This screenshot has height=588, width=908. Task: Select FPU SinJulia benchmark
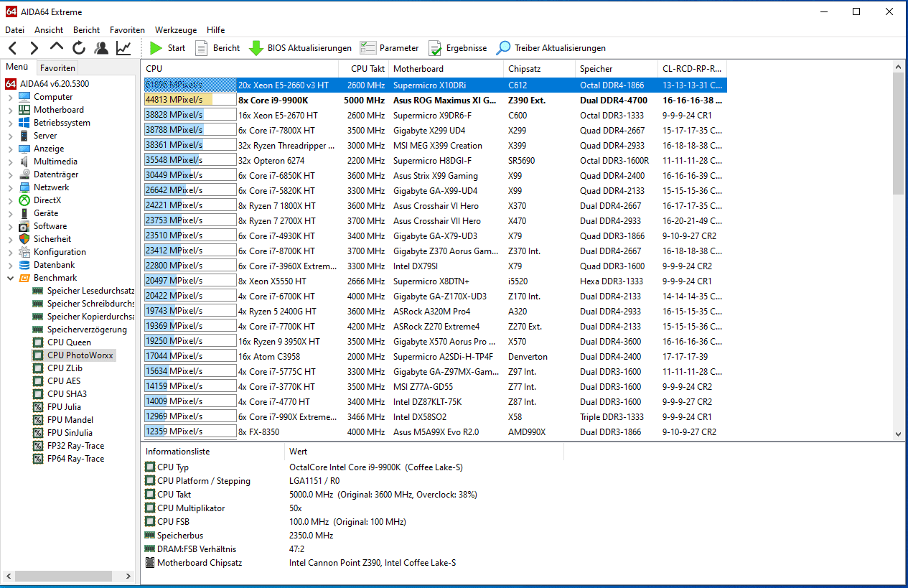[x=62, y=433]
